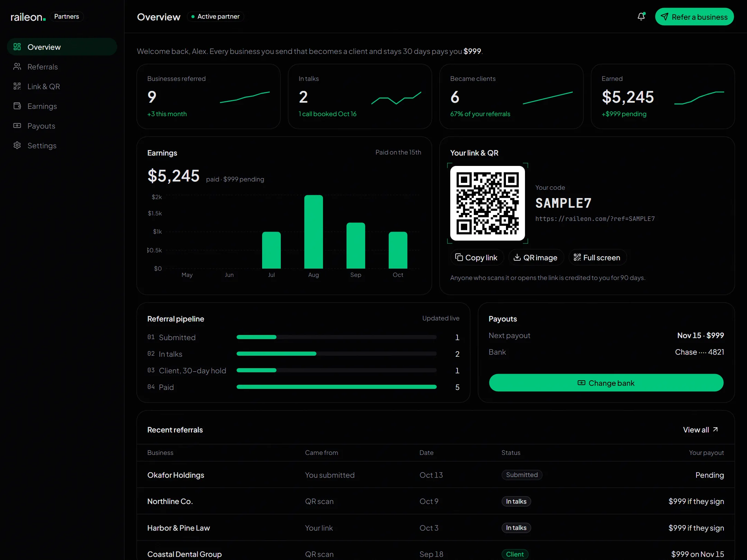Image resolution: width=747 pixels, height=560 pixels.
Task: Click the Earned $5,245 stat card
Action: tap(663, 96)
